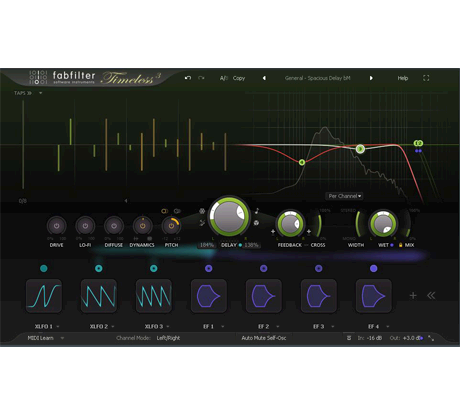Select filter node 4 on the red curve
This screenshot has height=416, width=460.
[x=302, y=162]
